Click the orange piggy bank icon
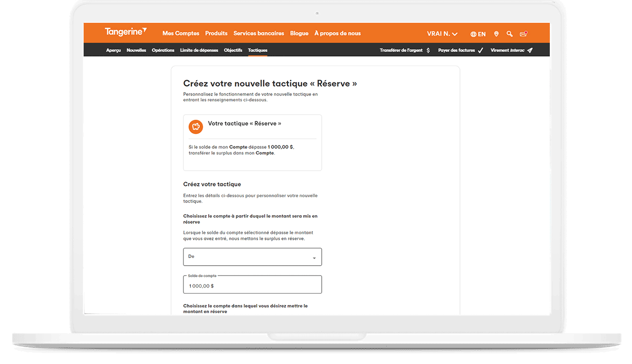632x364 pixels. point(196,127)
